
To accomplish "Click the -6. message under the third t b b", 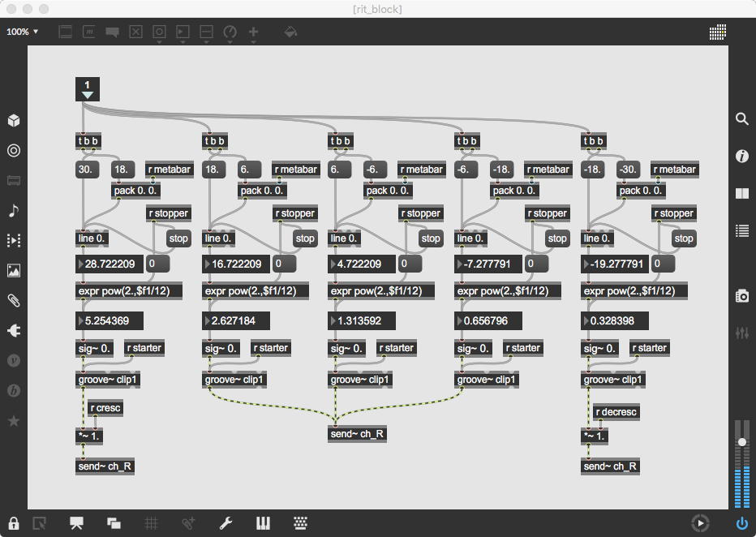I will pos(375,170).
